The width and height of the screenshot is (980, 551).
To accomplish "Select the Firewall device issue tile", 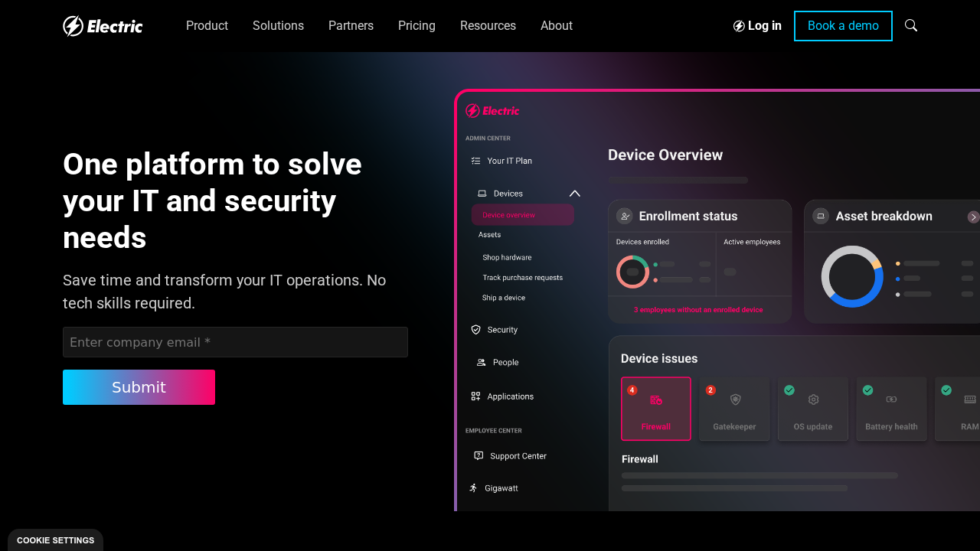I will pos(656,409).
